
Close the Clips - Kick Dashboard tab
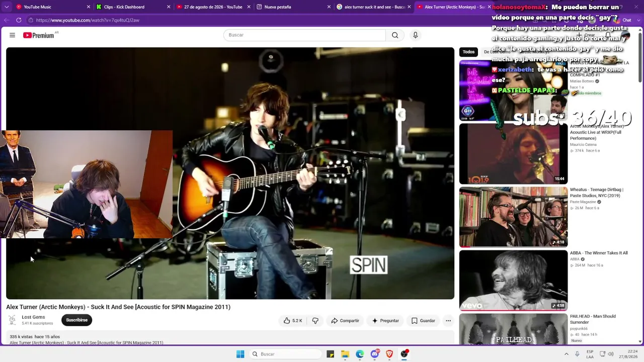point(169,7)
